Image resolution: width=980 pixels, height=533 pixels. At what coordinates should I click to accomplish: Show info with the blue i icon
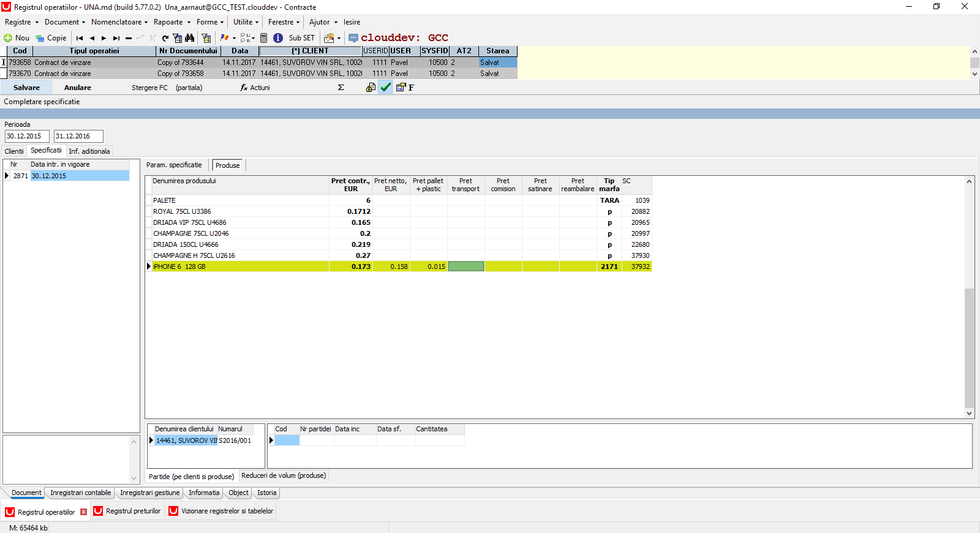tap(278, 38)
